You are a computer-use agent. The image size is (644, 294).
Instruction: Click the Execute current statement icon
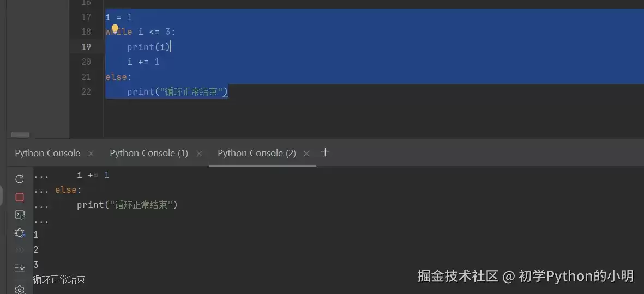point(19,215)
